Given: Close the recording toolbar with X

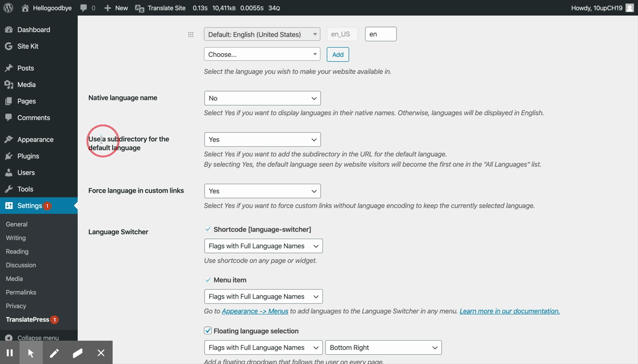Looking at the screenshot, I should 101,353.
